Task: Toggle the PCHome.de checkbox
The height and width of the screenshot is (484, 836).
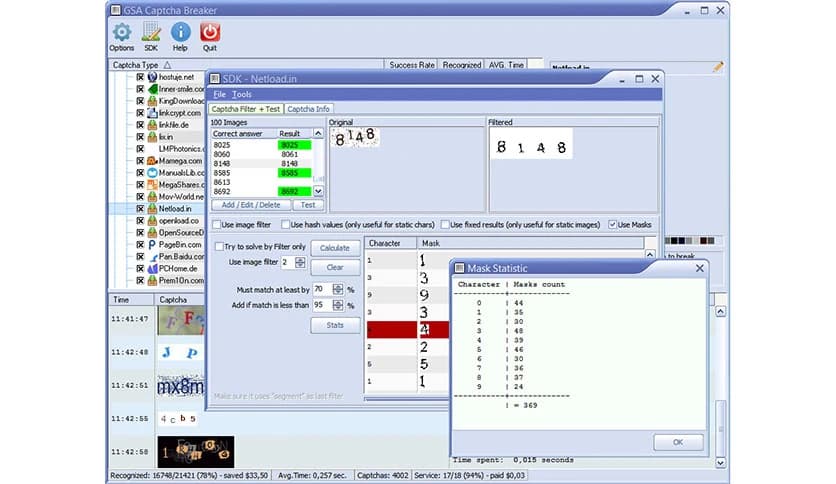Action: tap(140, 269)
